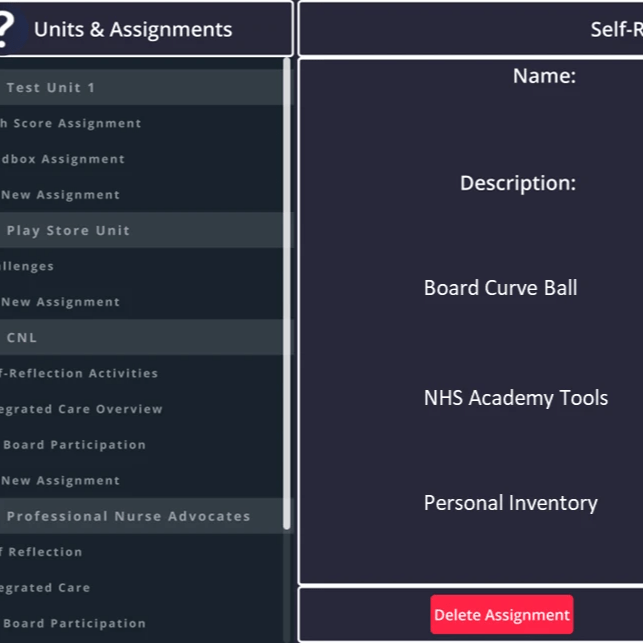Select Board Participation under CNL

tap(74, 445)
